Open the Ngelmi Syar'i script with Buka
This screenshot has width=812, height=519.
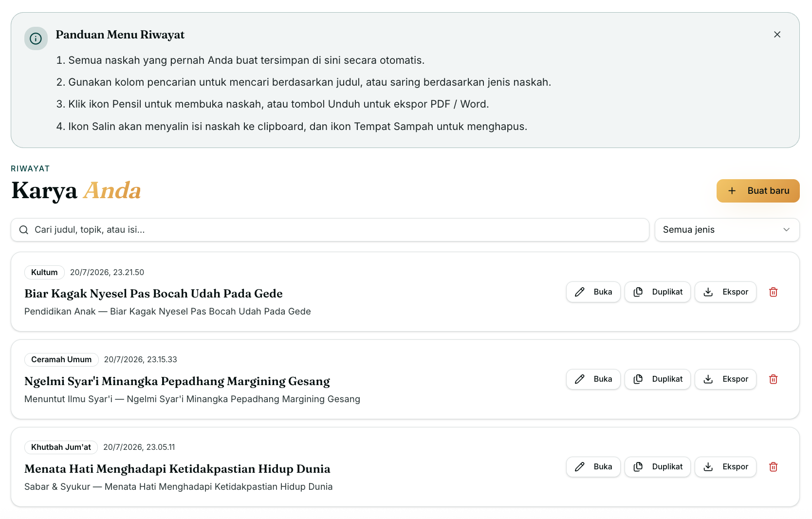[x=593, y=379]
